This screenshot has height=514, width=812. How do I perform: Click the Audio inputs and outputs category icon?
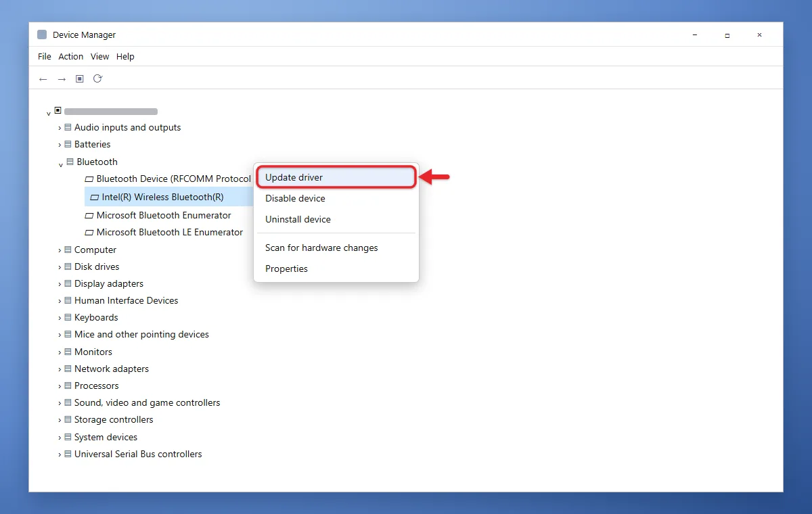pyautogui.click(x=68, y=127)
